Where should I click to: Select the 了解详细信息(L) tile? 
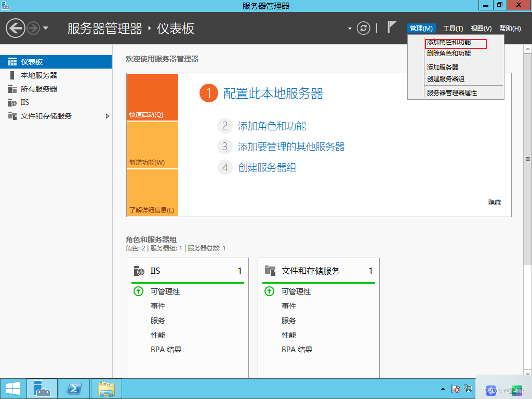153,192
